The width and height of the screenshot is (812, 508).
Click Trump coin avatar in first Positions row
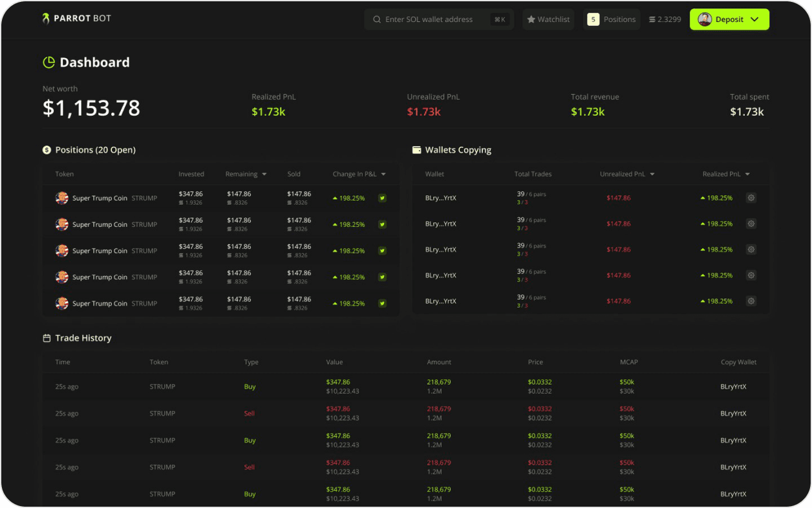point(62,198)
